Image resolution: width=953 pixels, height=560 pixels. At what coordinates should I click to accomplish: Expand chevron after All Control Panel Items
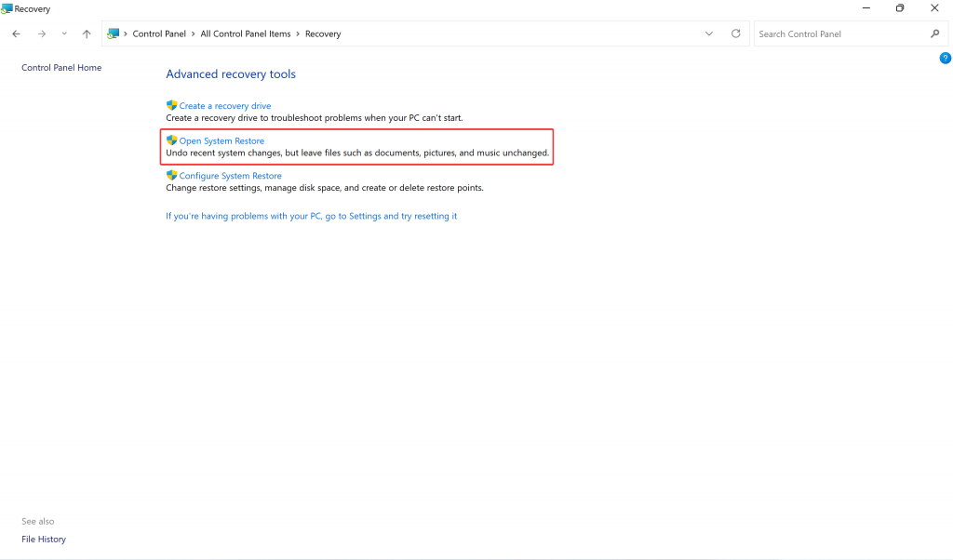point(298,34)
